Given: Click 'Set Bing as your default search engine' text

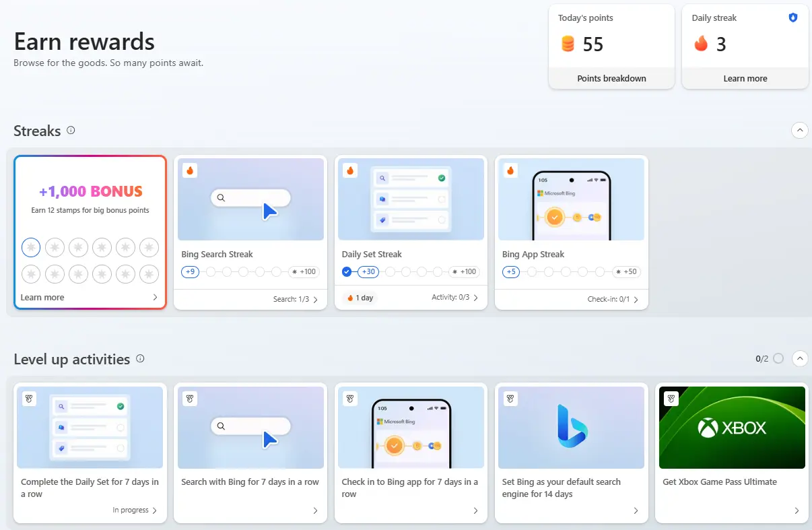Looking at the screenshot, I should (x=562, y=488).
